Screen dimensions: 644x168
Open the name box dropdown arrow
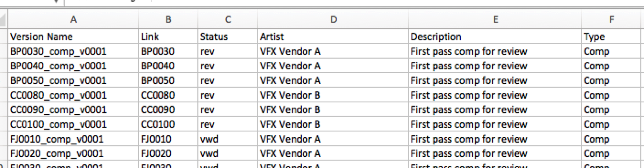pyautogui.click(x=56, y=2)
